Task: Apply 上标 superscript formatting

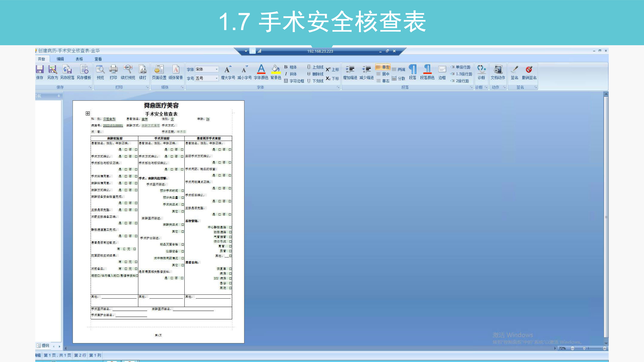Action: [x=332, y=70]
